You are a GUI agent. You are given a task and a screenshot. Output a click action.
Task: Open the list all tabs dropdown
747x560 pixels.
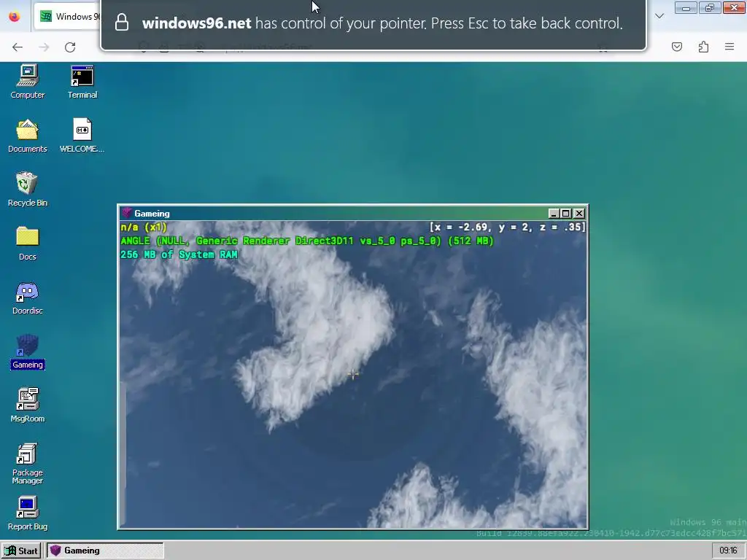[659, 16]
